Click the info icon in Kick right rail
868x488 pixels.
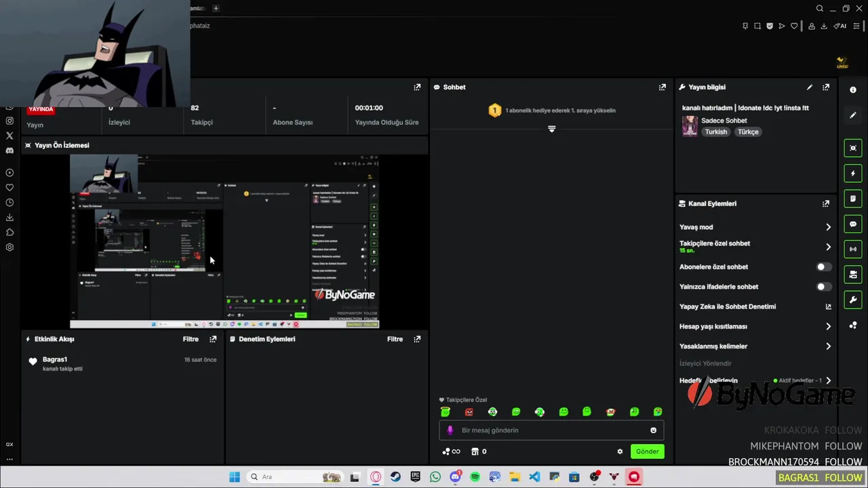853,90
